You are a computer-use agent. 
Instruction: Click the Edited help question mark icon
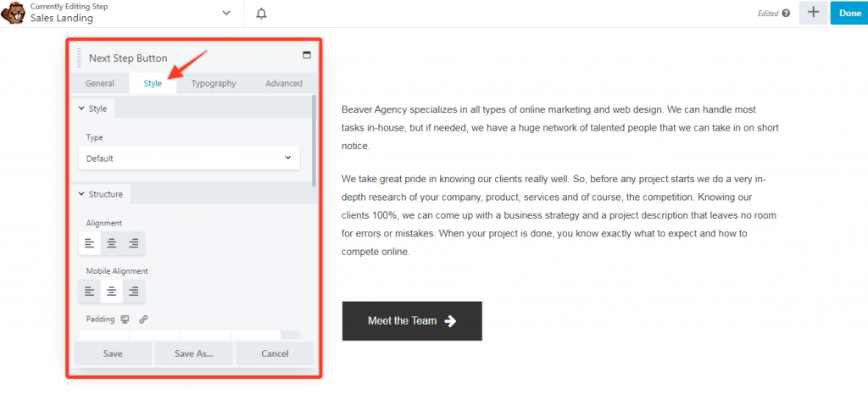coord(786,14)
